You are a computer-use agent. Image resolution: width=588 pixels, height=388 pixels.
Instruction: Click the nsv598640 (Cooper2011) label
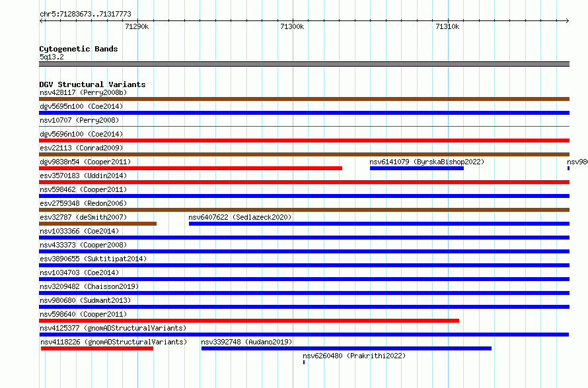83,314
